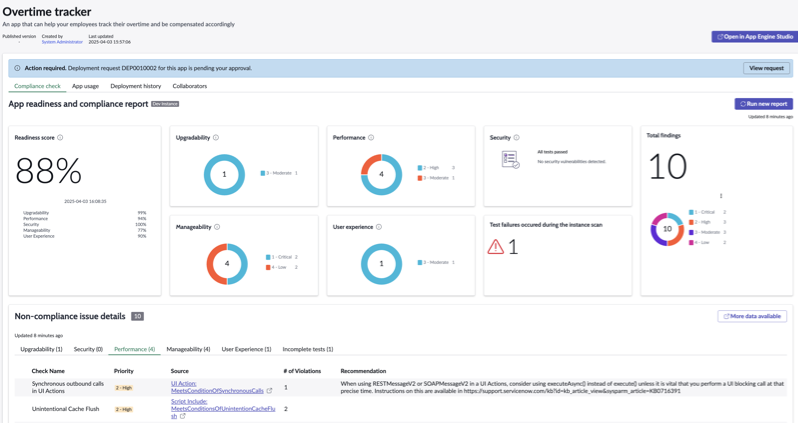Viewport: 798px width, 423px height.
Task: Click the Security all-tests-passed checklist icon
Action: 510,160
